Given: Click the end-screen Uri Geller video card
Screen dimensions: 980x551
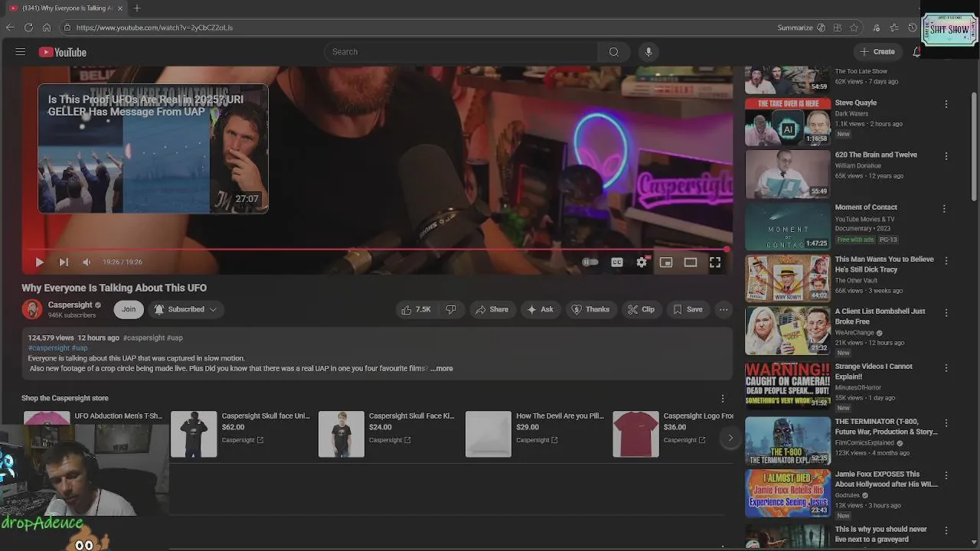Looking at the screenshot, I should pos(153,148).
